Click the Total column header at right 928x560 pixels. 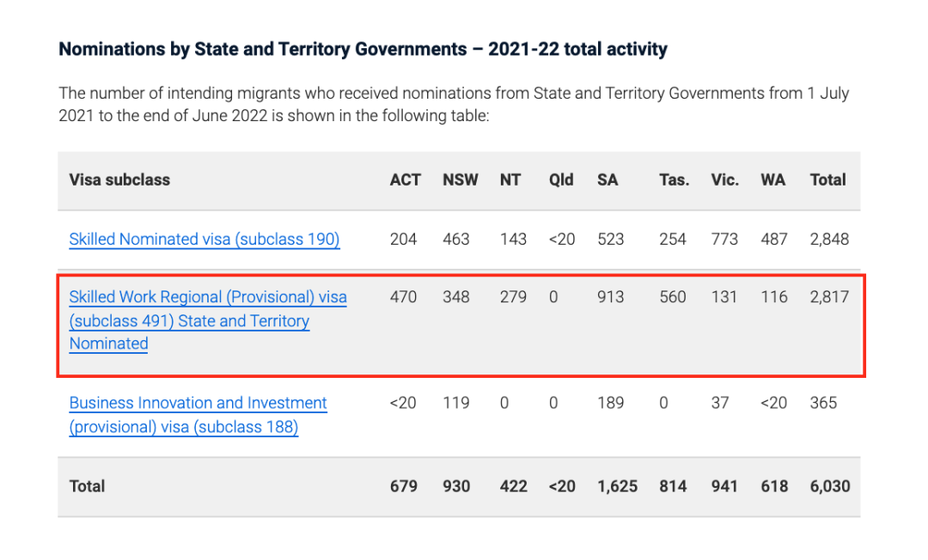pos(827,180)
